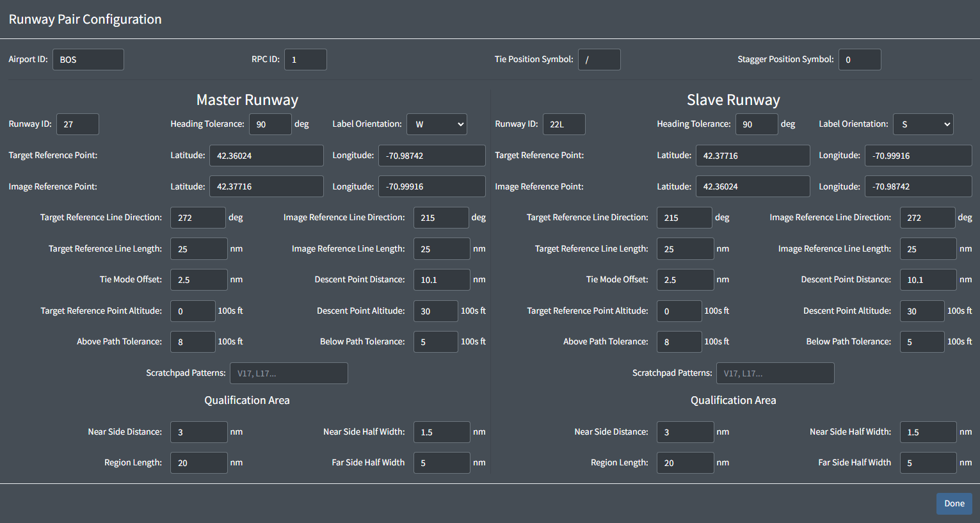
Task: Select Slave Descent Point Distance field
Action: point(928,280)
